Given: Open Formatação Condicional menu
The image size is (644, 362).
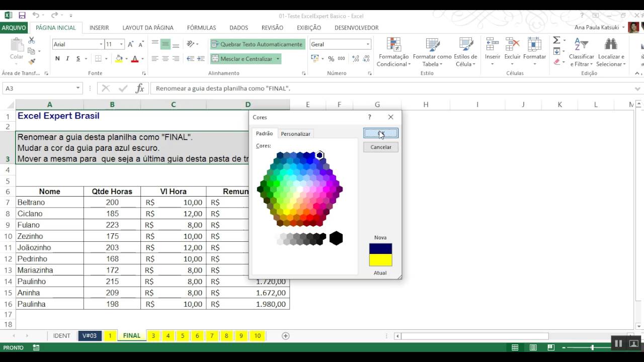Looking at the screenshot, I should [x=394, y=52].
